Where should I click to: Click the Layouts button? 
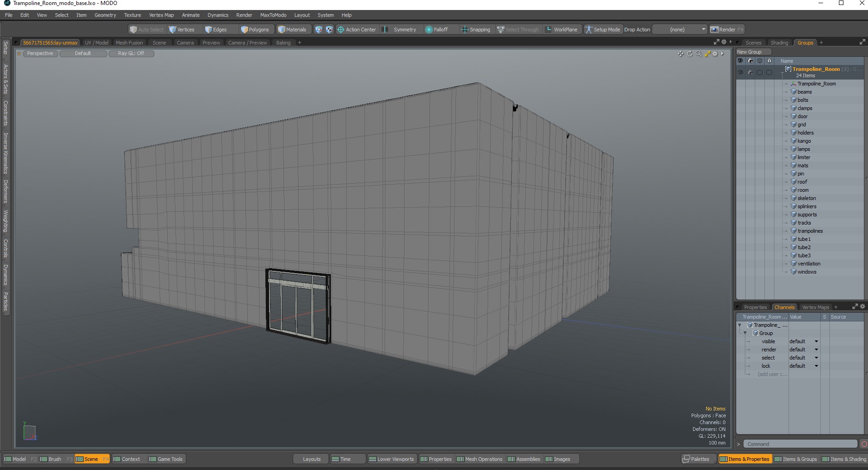[x=312, y=459]
